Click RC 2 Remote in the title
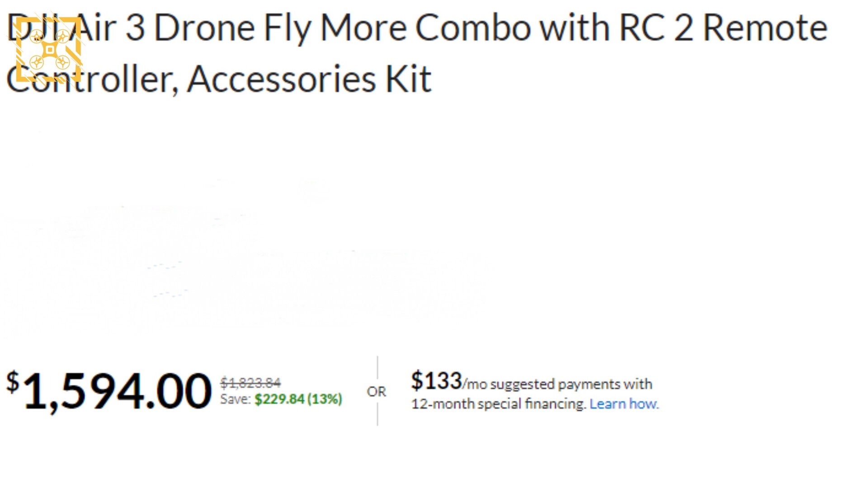This screenshot has height=488, width=868. click(723, 28)
